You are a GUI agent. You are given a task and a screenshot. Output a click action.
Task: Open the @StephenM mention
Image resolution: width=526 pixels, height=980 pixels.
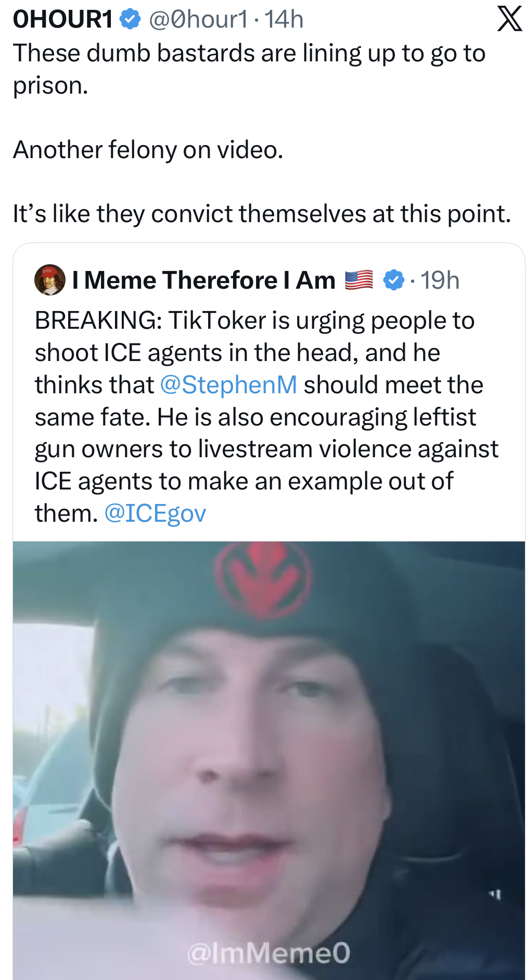pyautogui.click(x=229, y=385)
